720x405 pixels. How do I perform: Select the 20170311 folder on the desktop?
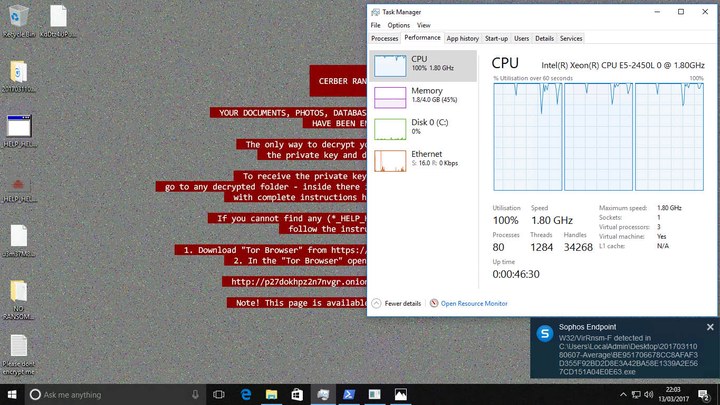[18, 76]
